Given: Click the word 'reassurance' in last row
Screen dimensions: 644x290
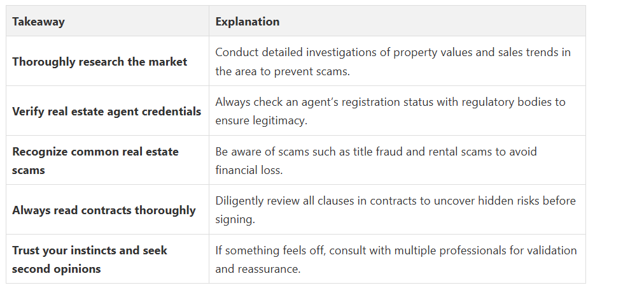Looking at the screenshot, I should click(x=270, y=269).
